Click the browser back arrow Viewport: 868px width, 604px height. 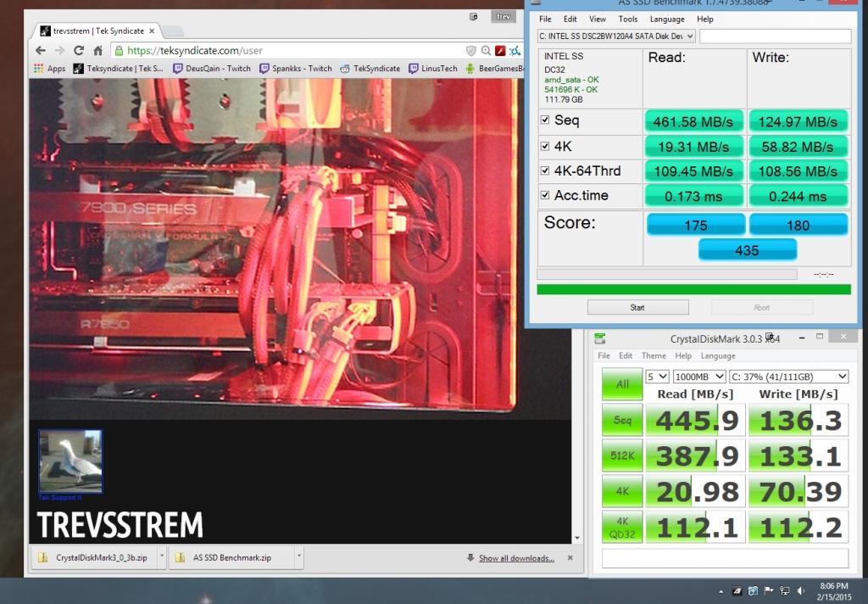tap(40, 51)
